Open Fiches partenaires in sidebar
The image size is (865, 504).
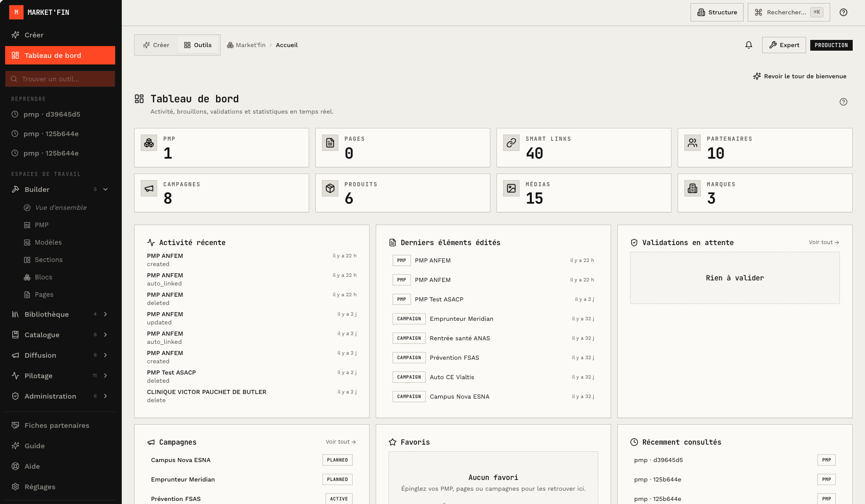tap(60, 425)
